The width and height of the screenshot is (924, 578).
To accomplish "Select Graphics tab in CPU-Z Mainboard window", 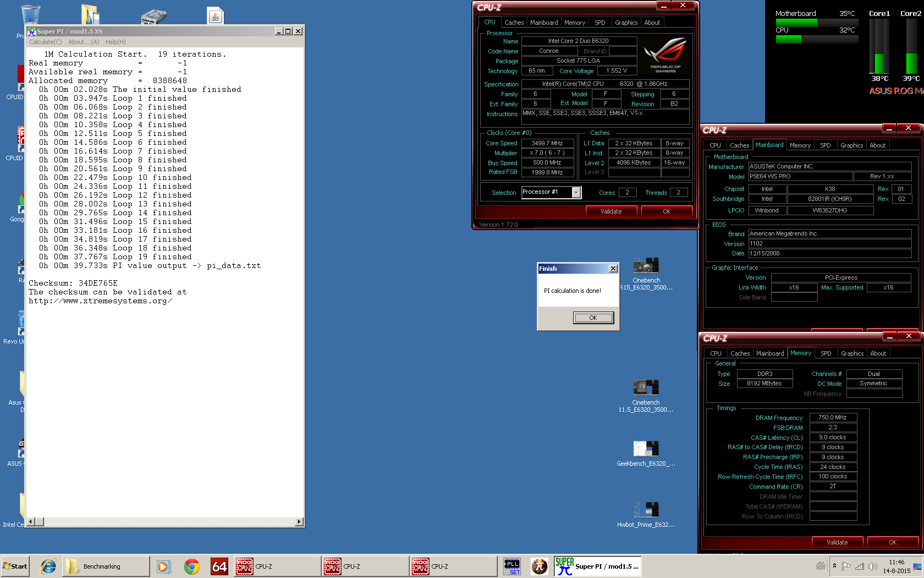I will pos(851,145).
